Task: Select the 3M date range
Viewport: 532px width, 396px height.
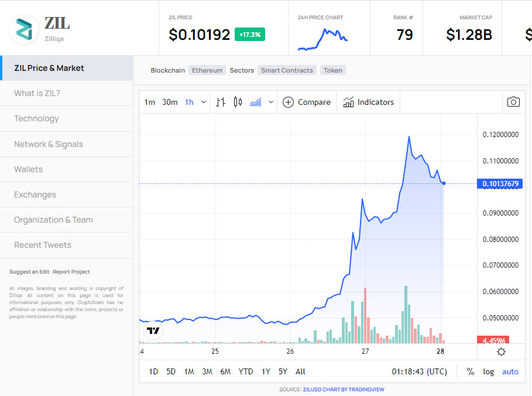Action: coord(207,371)
